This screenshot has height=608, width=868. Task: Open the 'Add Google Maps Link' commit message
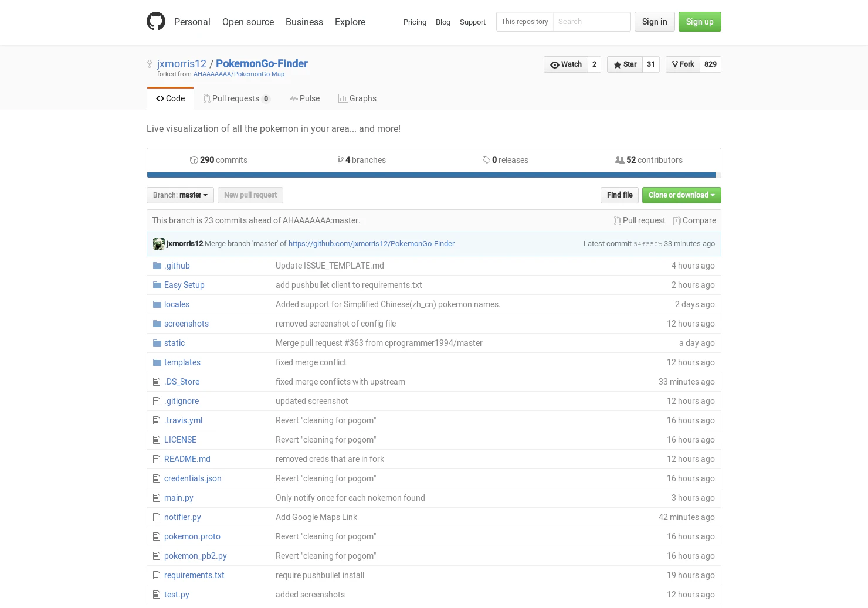[x=316, y=517]
